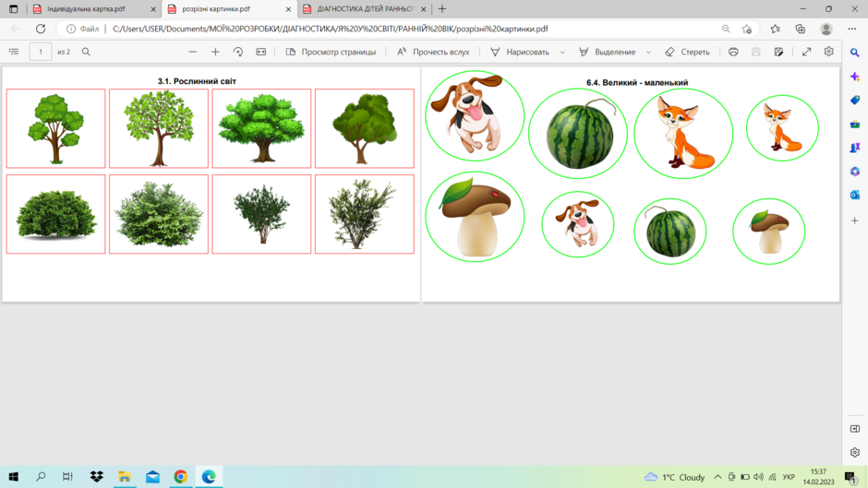Screen dimensions: 868x488
Task: Click the 3.1. Рослинний світ heading
Action: click(197, 81)
